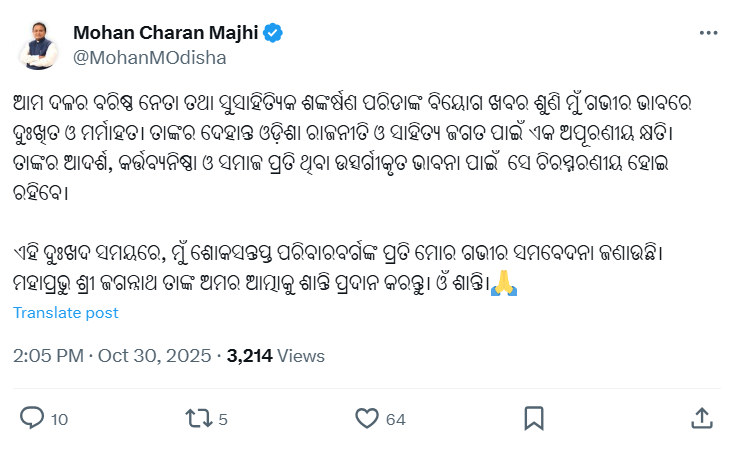Click the Translate post link

(66, 313)
